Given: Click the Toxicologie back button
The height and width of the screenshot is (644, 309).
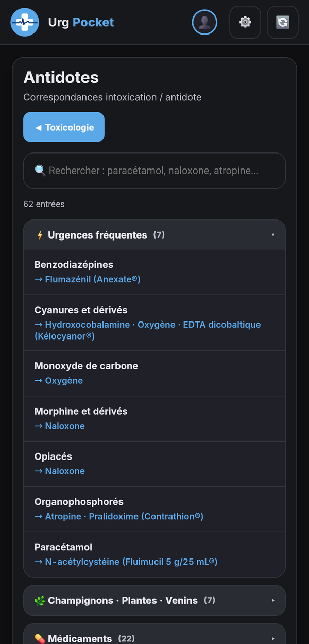Looking at the screenshot, I should coord(63,127).
